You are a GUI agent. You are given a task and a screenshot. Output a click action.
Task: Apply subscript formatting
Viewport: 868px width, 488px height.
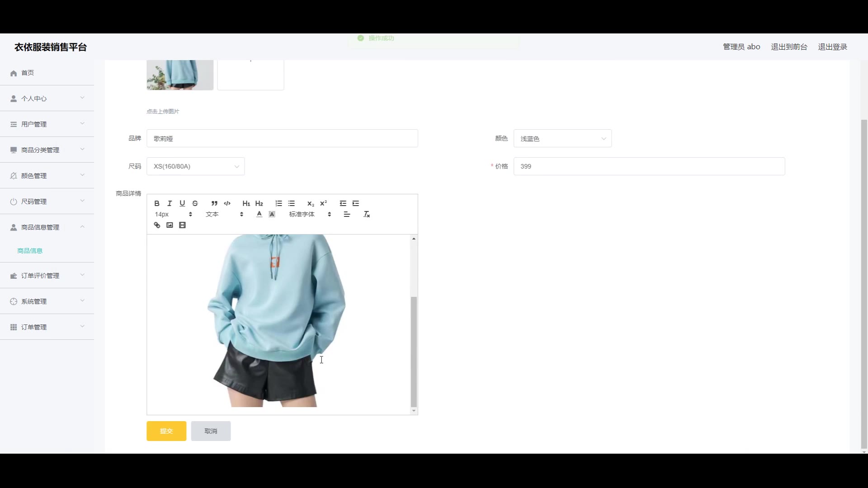311,203
